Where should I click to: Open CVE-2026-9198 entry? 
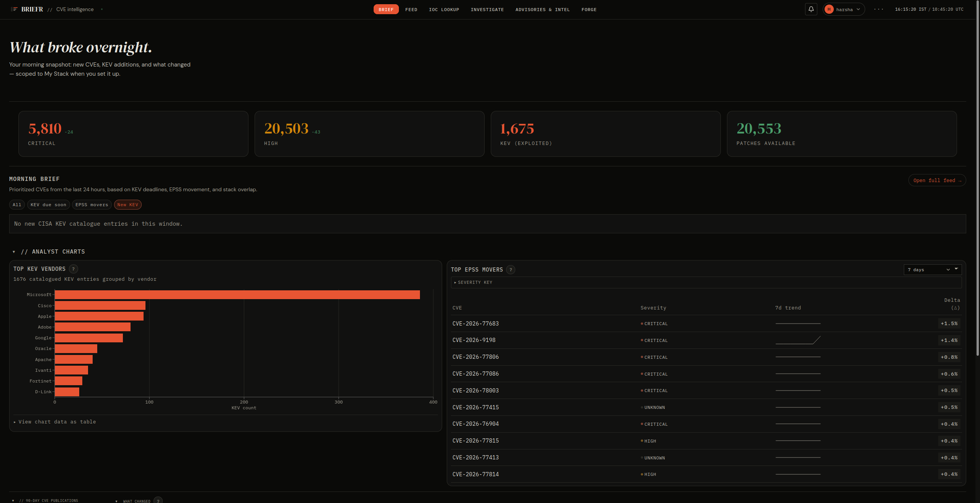click(x=474, y=340)
